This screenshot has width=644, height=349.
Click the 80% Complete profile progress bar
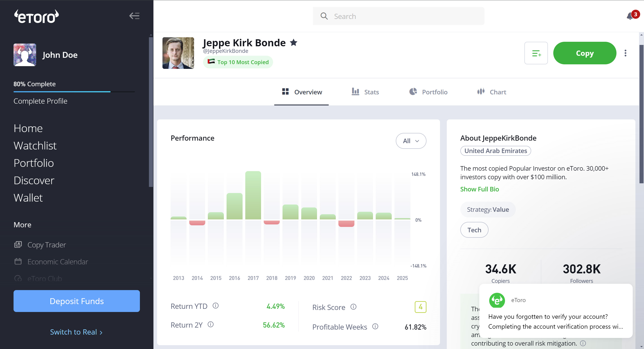(x=74, y=92)
